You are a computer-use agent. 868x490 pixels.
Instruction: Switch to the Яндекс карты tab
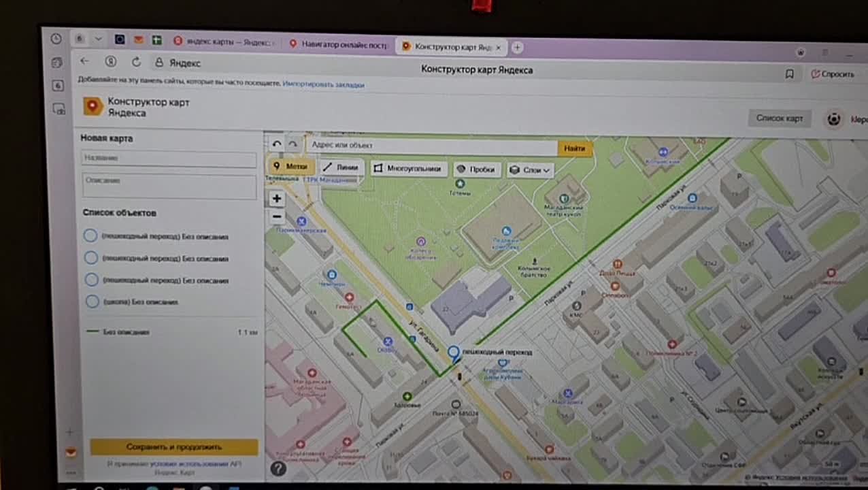tap(223, 43)
